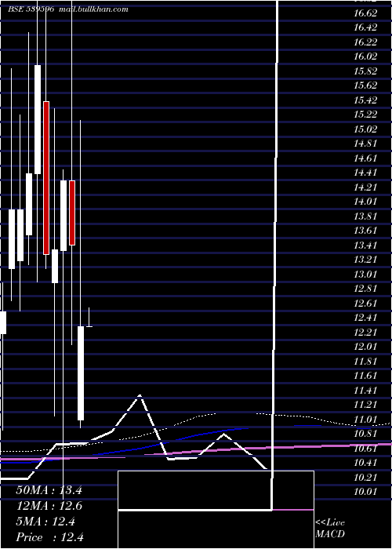Click the 10.21 price axis label

[366, 478]
